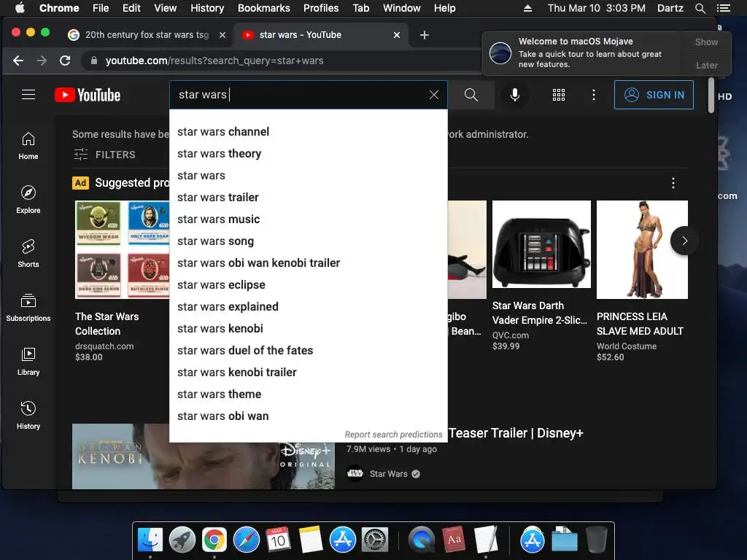Switch to the 20th century fox star wars tab
Screen dimensions: 747x560
pyautogui.click(x=147, y=35)
